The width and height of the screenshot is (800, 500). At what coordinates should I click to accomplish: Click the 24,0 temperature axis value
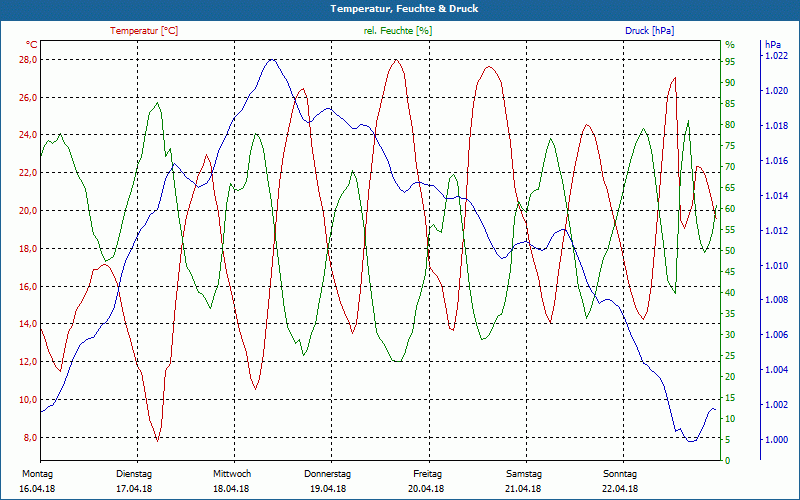pyautogui.click(x=28, y=135)
